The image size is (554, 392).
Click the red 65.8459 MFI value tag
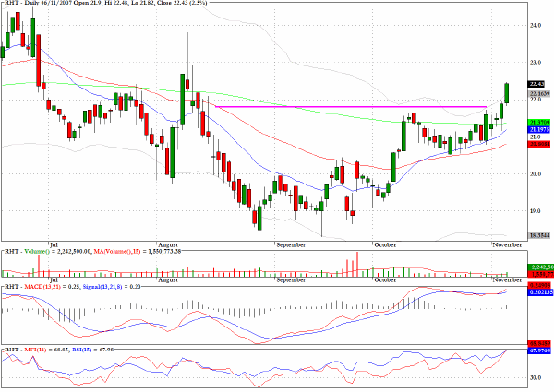[539, 343]
